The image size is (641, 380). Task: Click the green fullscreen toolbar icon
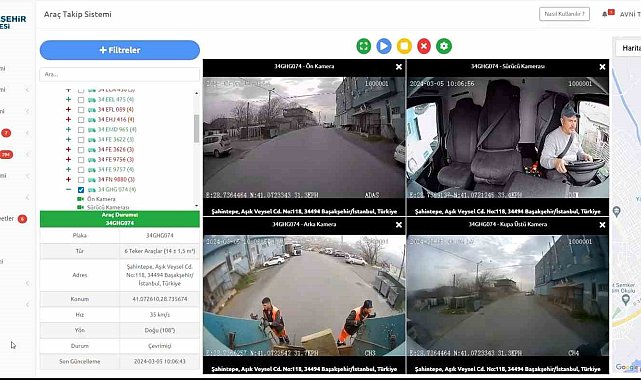363,46
